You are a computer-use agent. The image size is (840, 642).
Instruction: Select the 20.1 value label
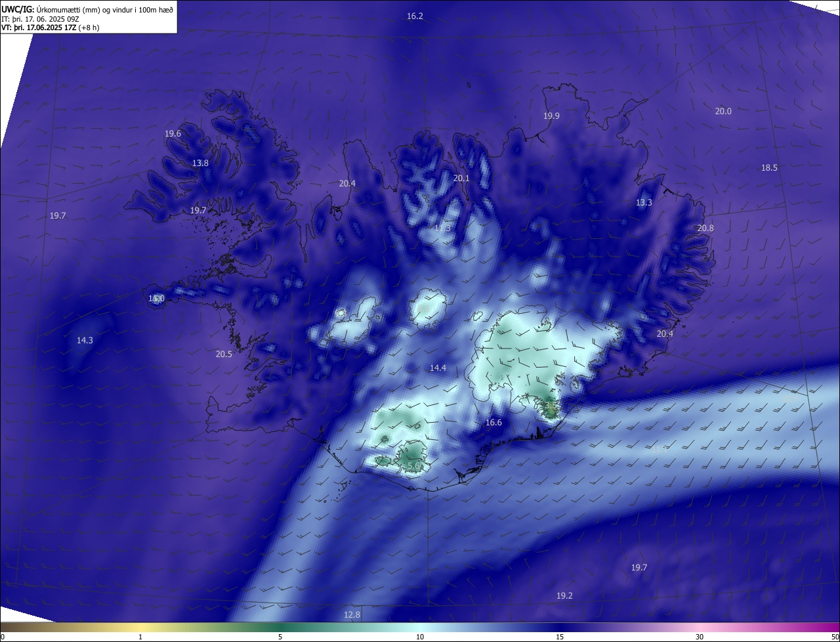click(x=461, y=178)
